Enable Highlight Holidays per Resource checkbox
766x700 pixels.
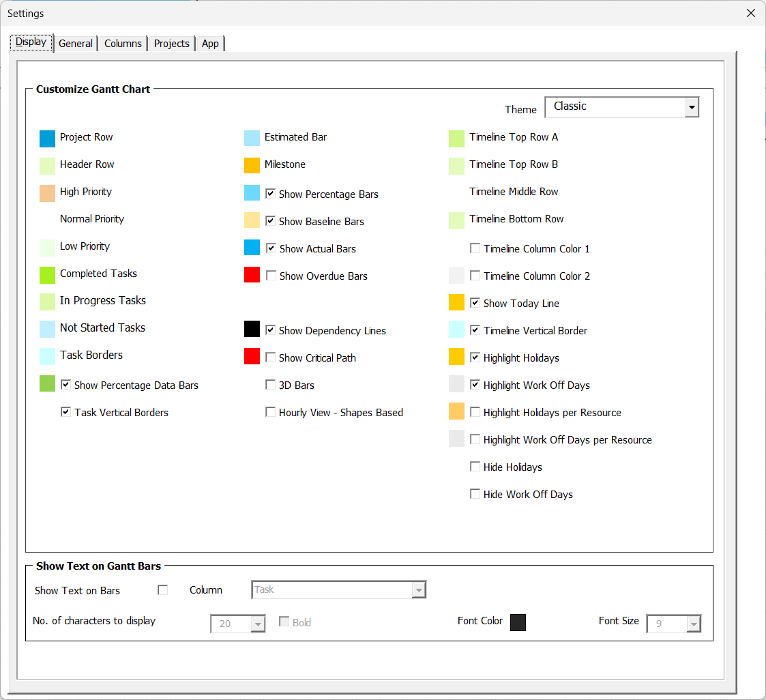tap(475, 412)
